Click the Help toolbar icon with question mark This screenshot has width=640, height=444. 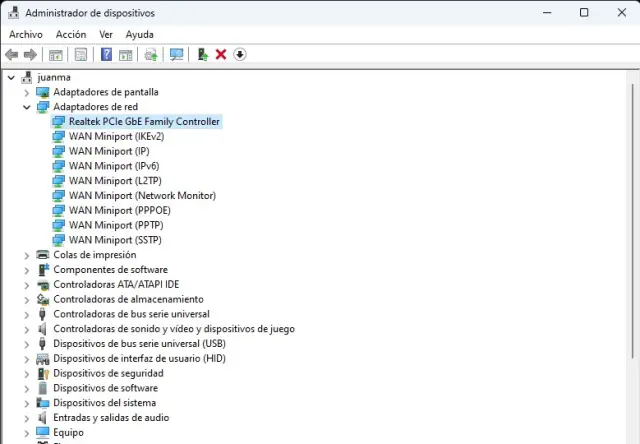point(106,54)
